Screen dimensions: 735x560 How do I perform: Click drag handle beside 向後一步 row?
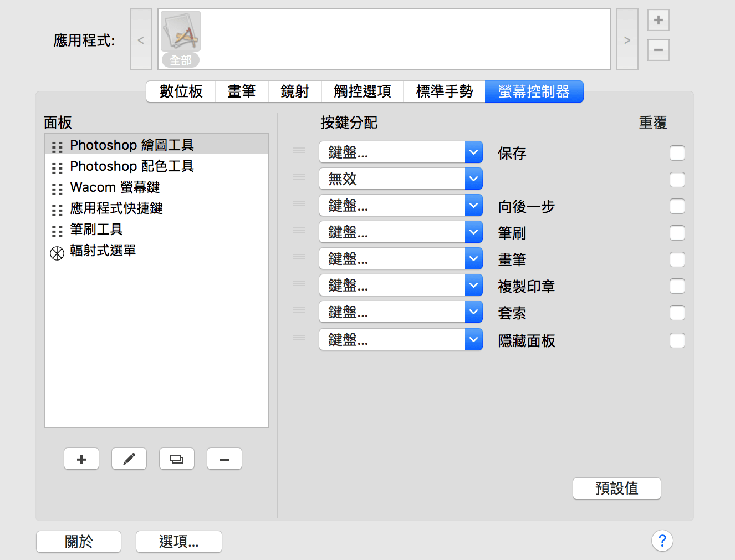coord(299,203)
